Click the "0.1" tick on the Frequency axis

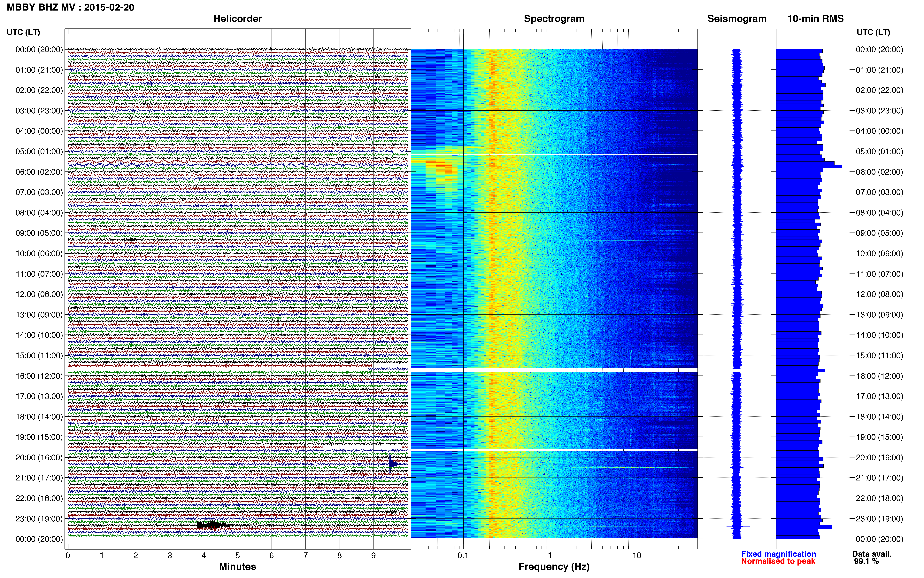[x=463, y=555]
